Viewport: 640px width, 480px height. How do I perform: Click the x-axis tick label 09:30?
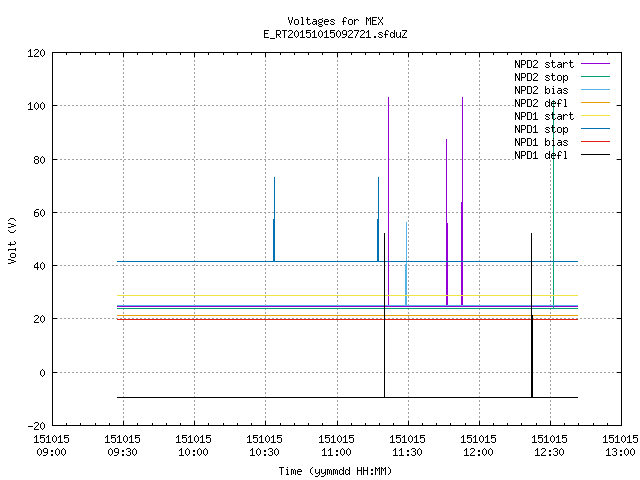click(x=122, y=452)
